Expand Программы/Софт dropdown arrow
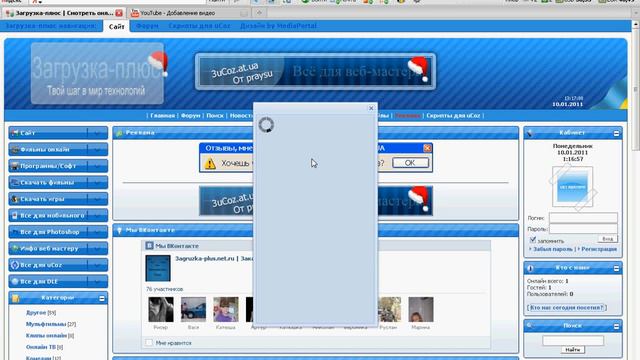This screenshot has width=640, height=360. click(97, 166)
